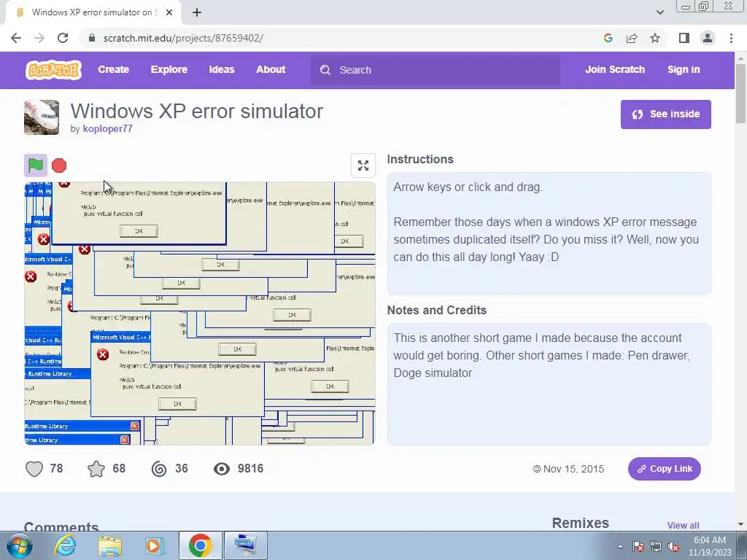Click the padlock site info icon
This screenshot has height=560, width=747.
pyautogui.click(x=92, y=38)
